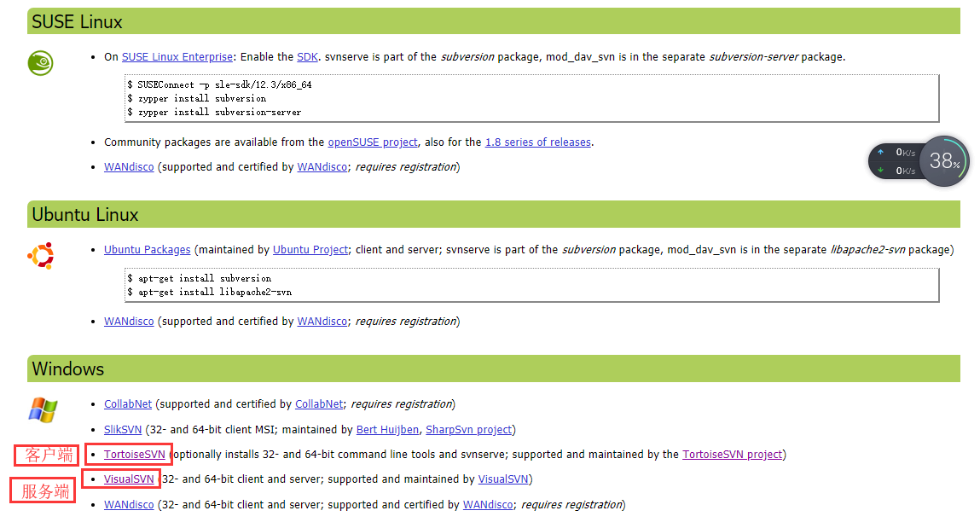
Task: Click the 'subversion-server' italic package name in SUSE text
Action: pyautogui.click(x=754, y=57)
